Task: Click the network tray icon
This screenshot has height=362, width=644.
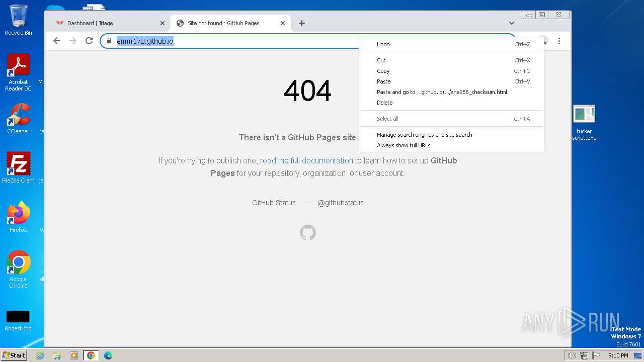Action: pyautogui.click(x=584, y=355)
